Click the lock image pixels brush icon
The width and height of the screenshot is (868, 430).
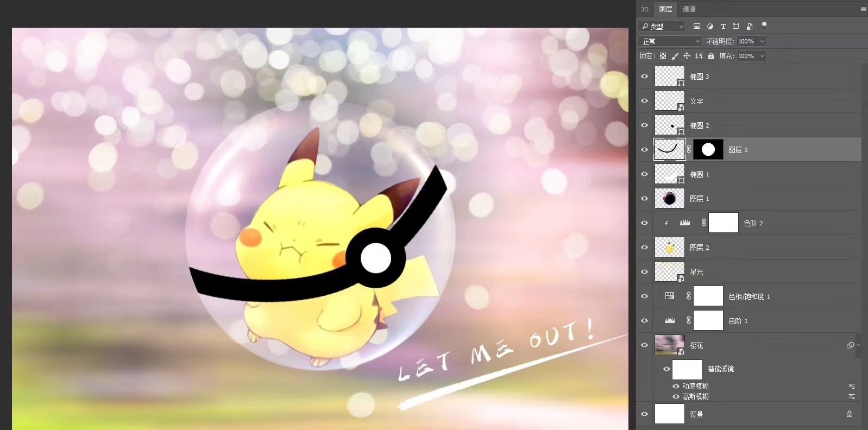[x=675, y=56]
